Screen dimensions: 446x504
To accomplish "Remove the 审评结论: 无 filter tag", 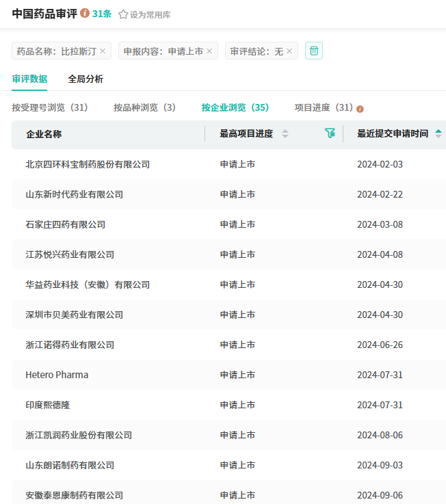I will [289, 51].
